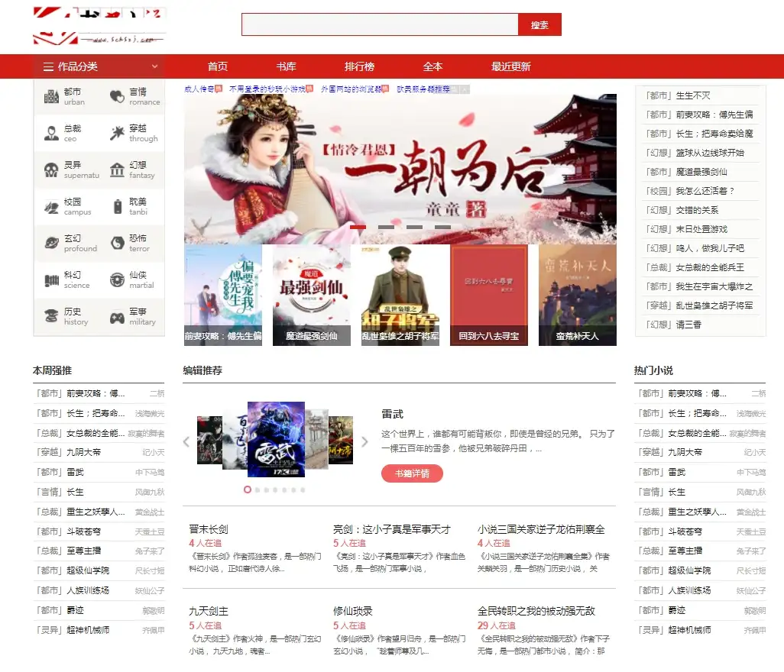Expand the 作品分类 category dropdown
This screenshot has width=784, height=672.
[99, 66]
